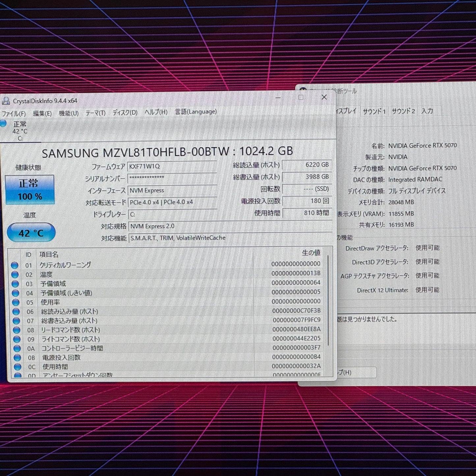Click the firmware field KXF71W1Q
476x476 pixels.
[172, 166]
